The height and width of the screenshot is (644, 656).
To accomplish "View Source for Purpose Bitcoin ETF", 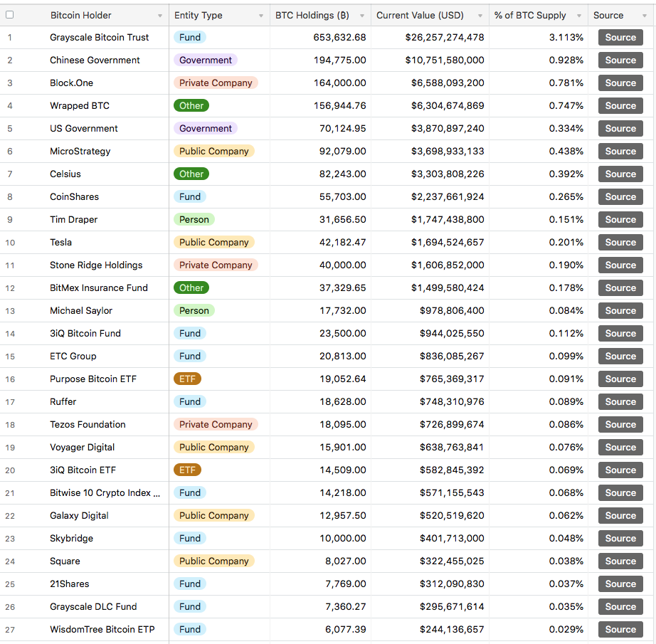I will point(620,379).
